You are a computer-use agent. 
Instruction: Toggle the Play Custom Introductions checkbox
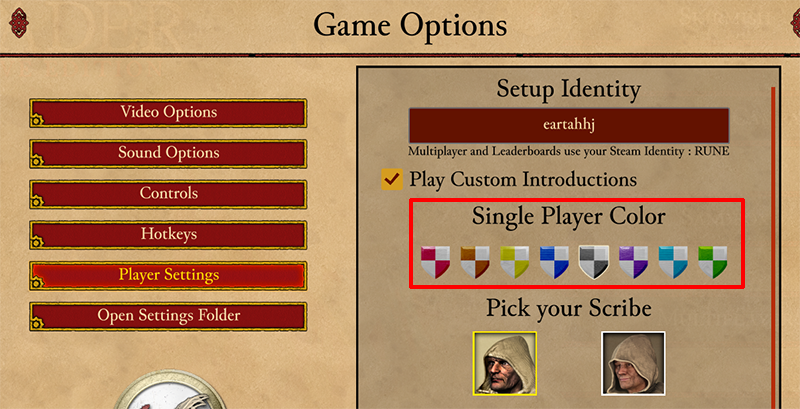coord(392,180)
